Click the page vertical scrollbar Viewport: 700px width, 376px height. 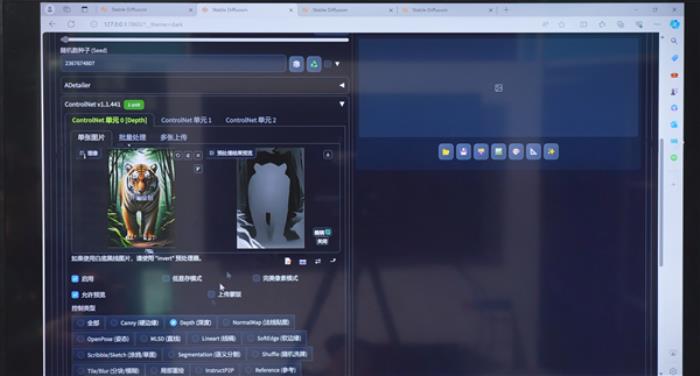[661, 202]
